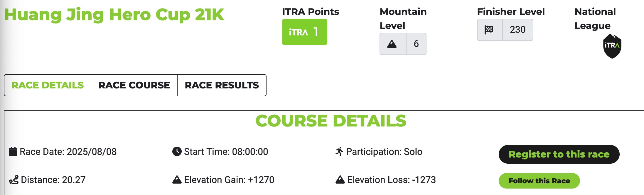Click the Follow this Race button
Image resolution: width=644 pixels, height=195 pixels.
(539, 181)
